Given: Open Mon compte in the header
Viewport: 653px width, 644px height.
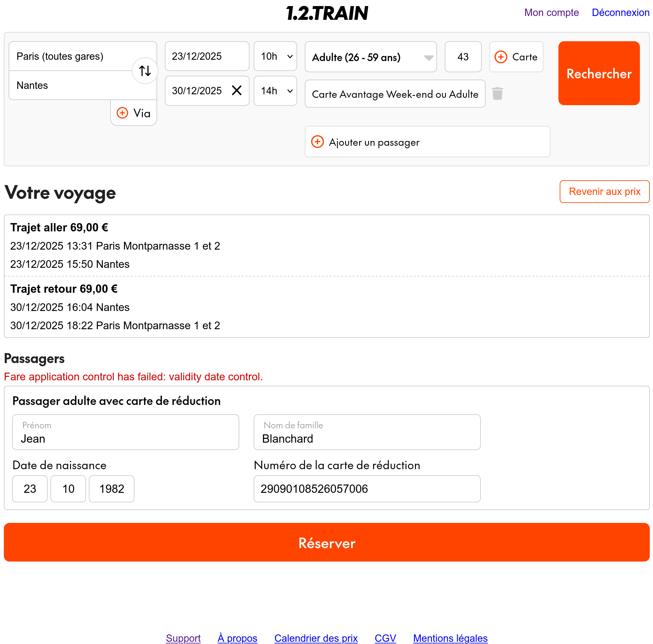Looking at the screenshot, I should coord(551,12).
